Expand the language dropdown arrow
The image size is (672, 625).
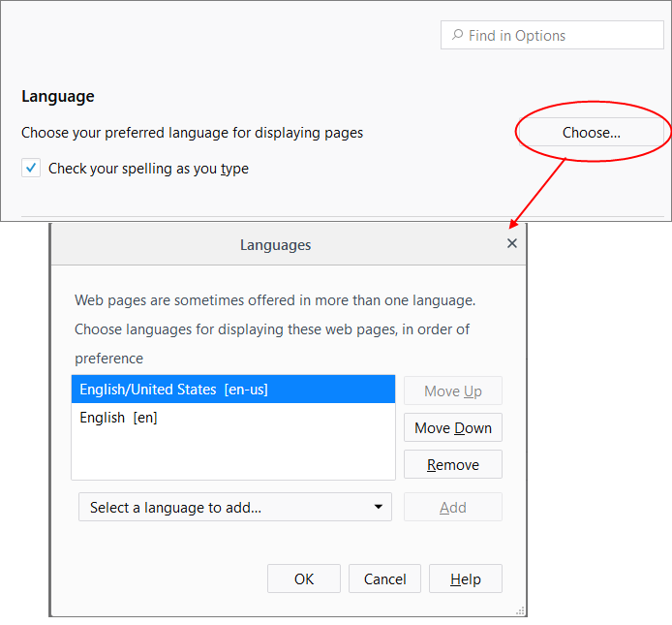click(x=378, y=507)
